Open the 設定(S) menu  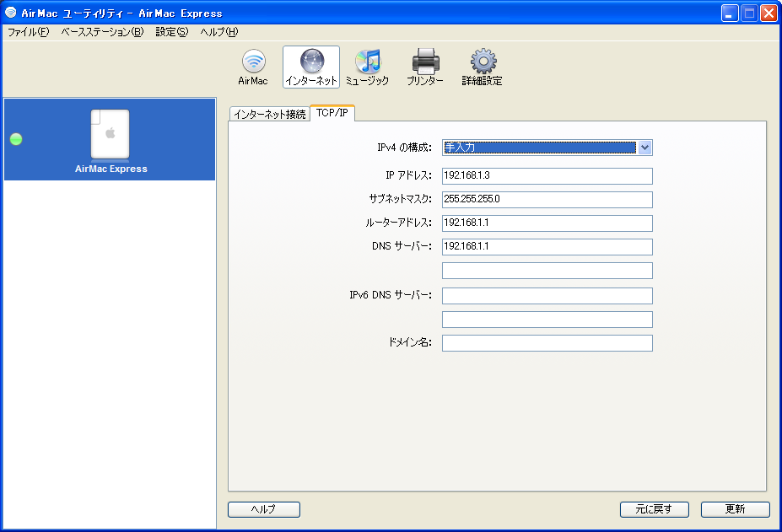click(x=171, y=32)
